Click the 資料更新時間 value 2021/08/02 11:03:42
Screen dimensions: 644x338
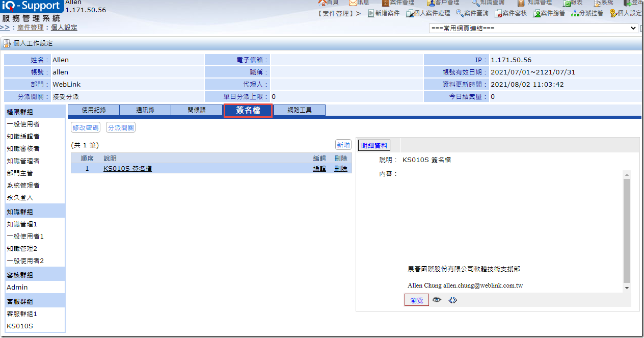tap(527, 85)
